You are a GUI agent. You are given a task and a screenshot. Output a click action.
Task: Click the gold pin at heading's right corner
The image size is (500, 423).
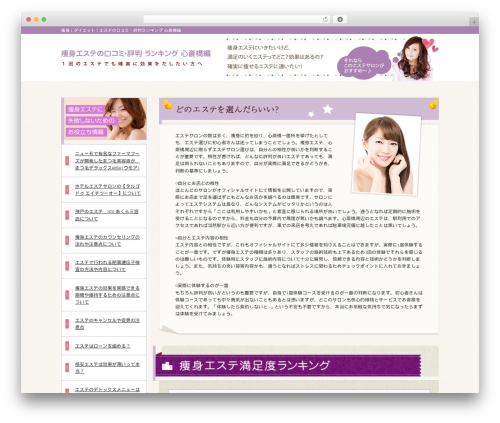pyautogui.click(x=433, y=104)
